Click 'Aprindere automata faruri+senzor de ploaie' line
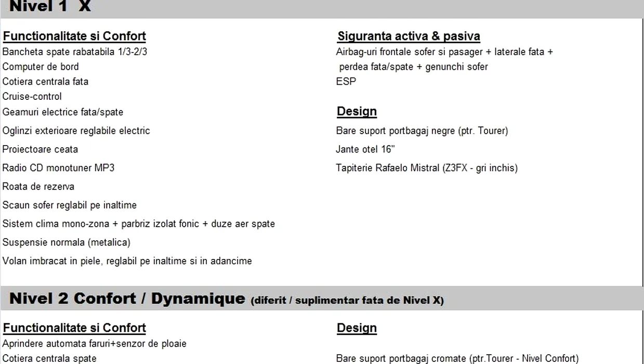The image size is (644, 364). pos(95,344)
